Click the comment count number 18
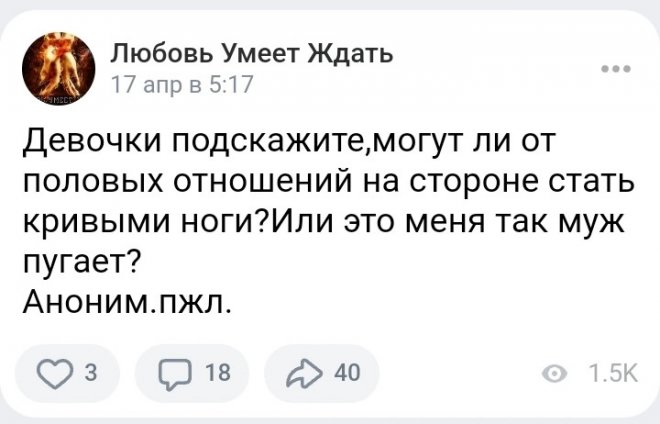The image size is (660, 424). (218, 372)
